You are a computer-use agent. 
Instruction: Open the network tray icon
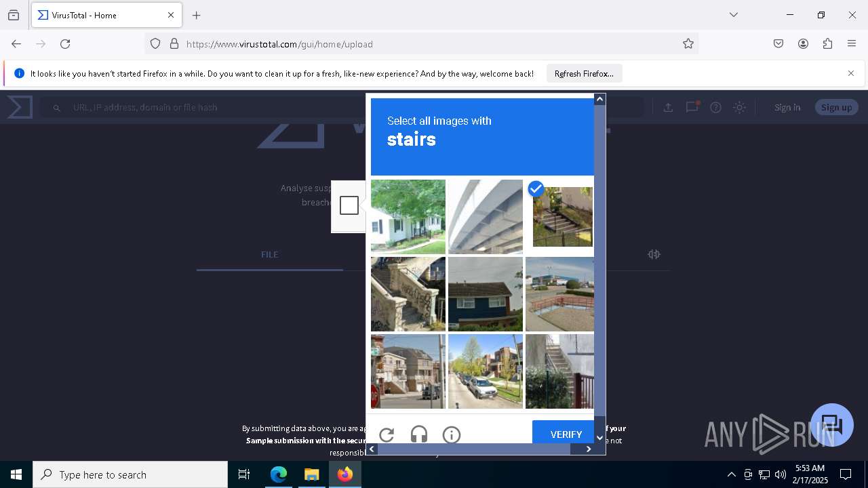(764, 474)
